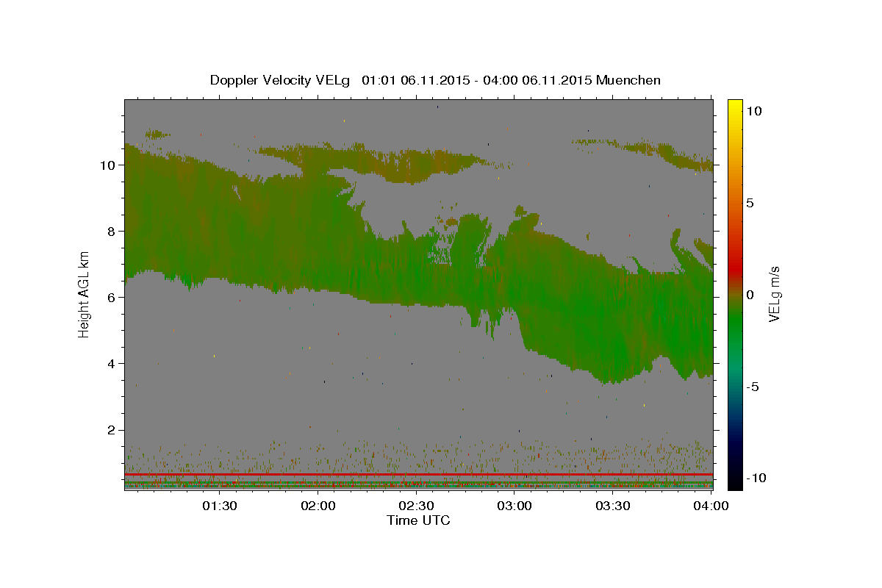Click the 03:30 time tick label
Image resolution: width=882 pixels, height=588 pixels.
613,506
